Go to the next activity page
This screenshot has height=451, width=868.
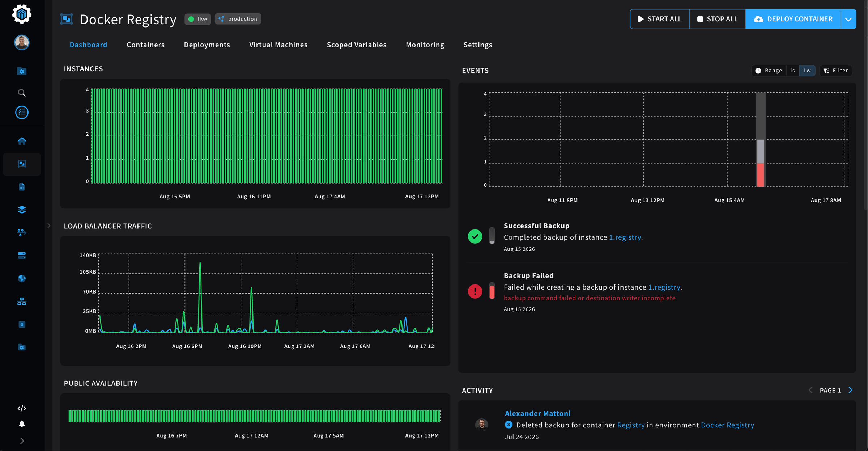[x=851, y=390]
